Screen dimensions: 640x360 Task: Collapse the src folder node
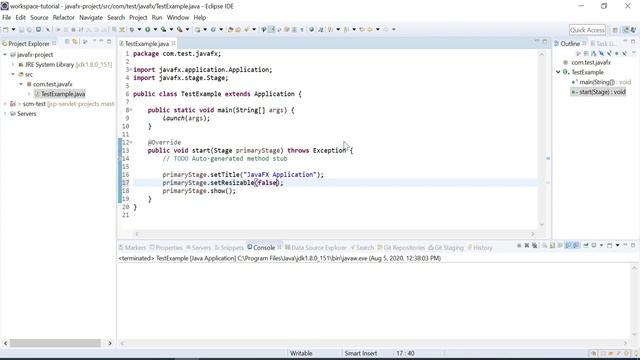[x=13, y=74]
